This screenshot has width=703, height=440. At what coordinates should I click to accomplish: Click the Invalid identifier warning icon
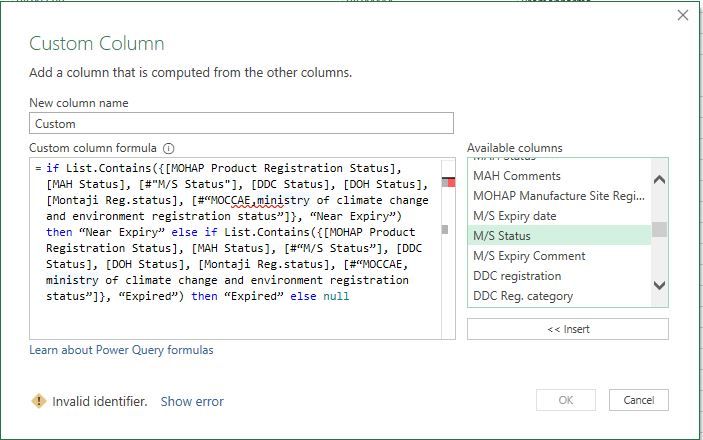click(39, 401)
